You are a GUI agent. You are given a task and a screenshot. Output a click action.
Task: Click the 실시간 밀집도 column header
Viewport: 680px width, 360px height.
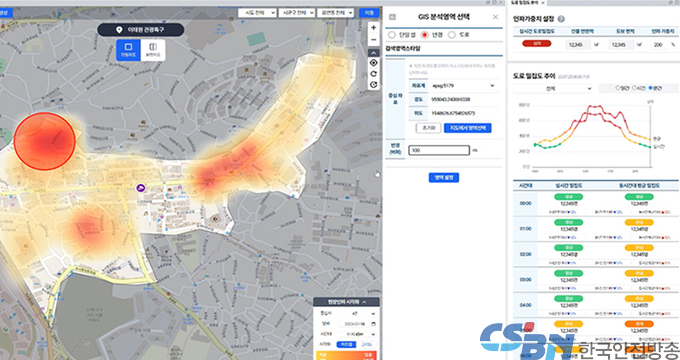[x=569, y=186]
